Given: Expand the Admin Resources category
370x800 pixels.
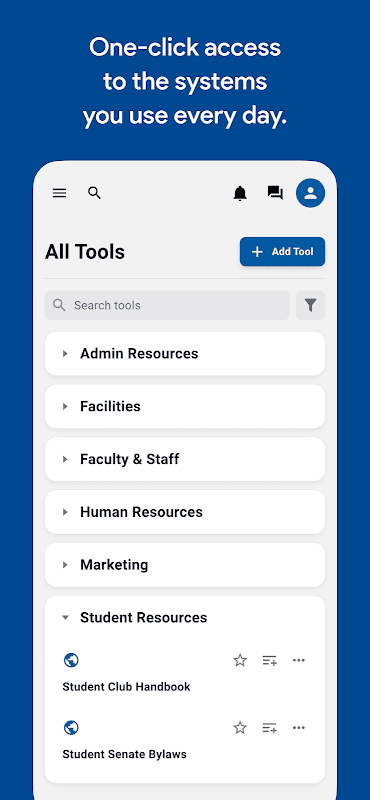Looking at the screenshot, I should (185, 354).
